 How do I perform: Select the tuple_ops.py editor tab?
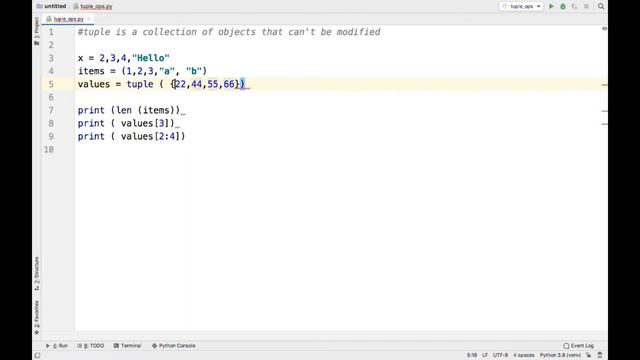(x=68, y=19)
